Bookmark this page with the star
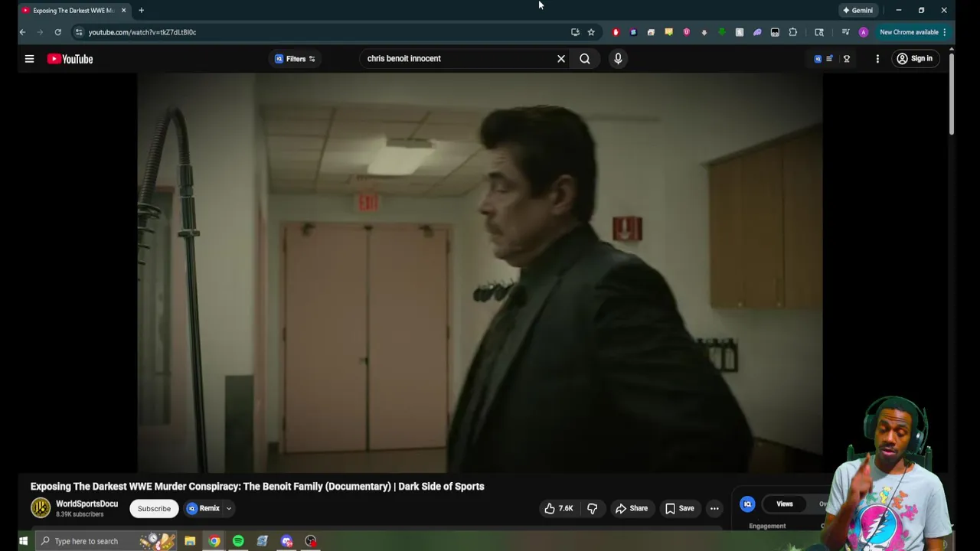 pyautogui.click(x=591, y=32)
